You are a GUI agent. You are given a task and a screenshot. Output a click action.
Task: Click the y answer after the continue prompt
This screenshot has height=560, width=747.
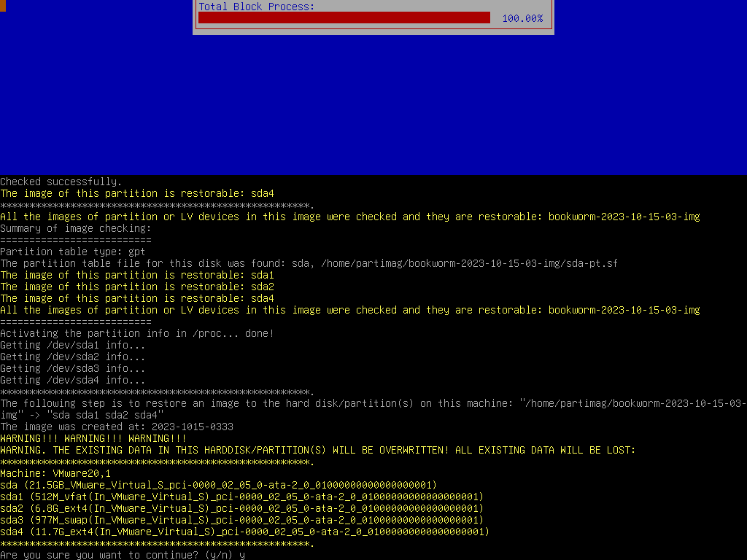click(241, 555)
